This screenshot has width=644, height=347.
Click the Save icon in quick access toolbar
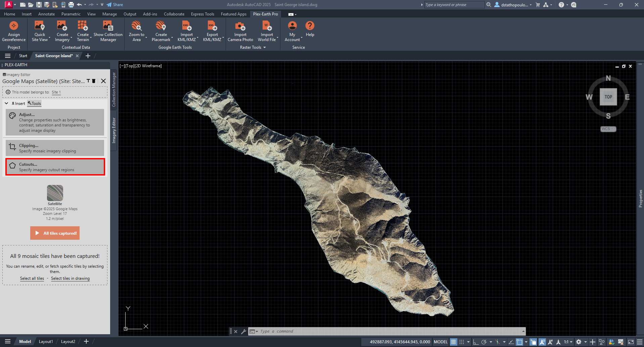(39, 5)
